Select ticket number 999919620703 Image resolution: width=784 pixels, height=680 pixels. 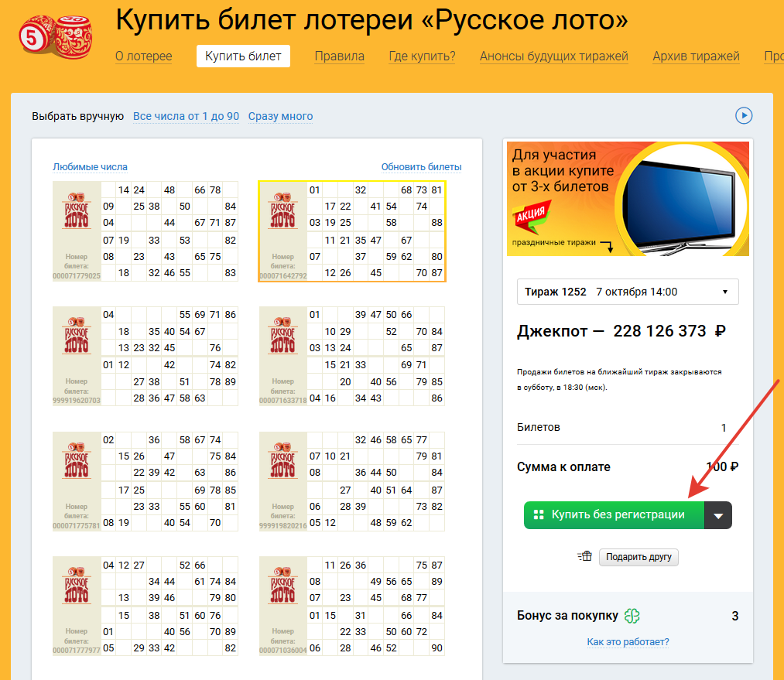pos(145,356)
